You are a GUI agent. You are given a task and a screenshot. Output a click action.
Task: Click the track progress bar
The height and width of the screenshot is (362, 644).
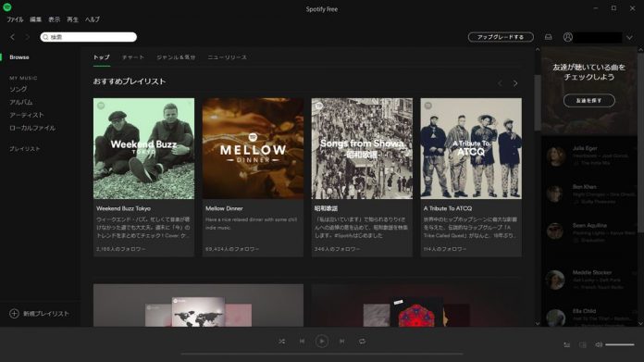(322, 354)
